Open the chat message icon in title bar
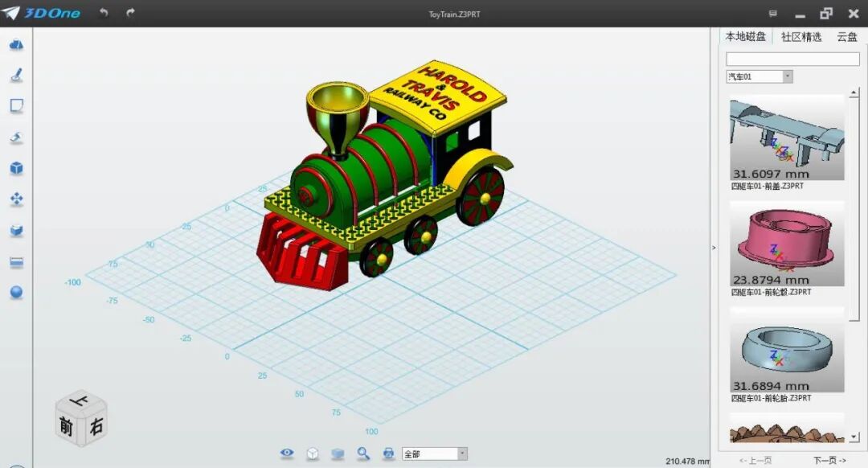868x468 pixels. [x=773, y=14]
